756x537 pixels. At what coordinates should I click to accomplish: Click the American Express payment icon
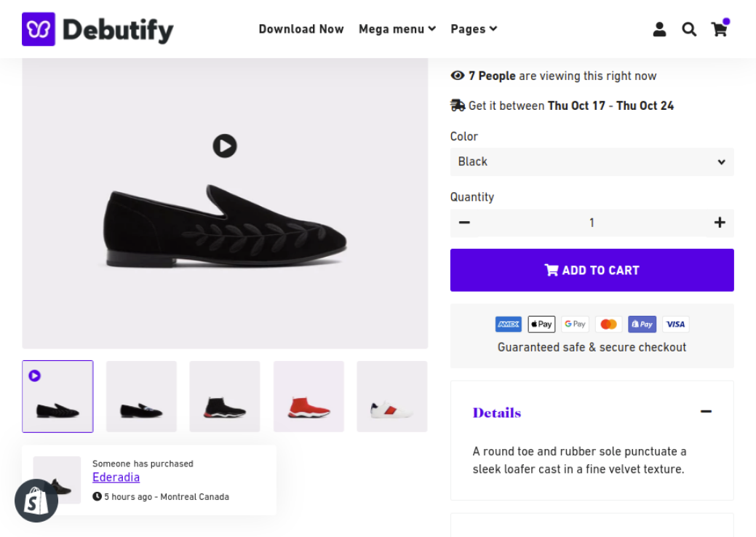click(x=509, y=325)
